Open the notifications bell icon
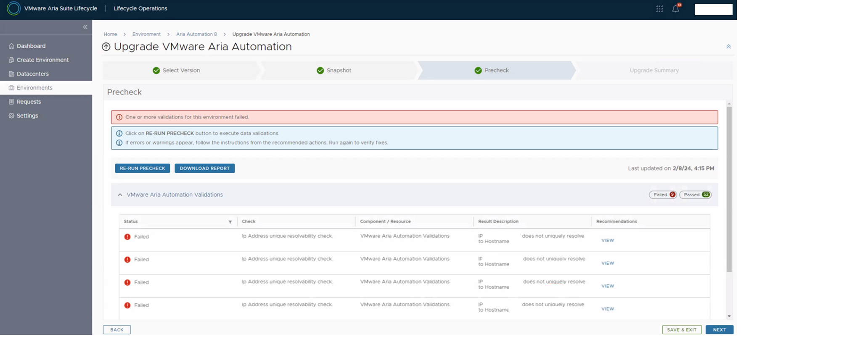Screen dimensions: 868x363 675,9
